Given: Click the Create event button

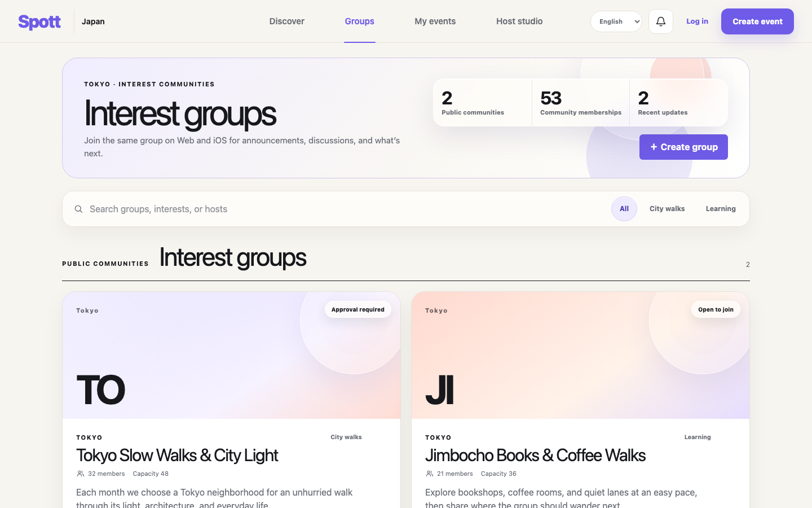Looking at the screenshot, I should 757,21.
